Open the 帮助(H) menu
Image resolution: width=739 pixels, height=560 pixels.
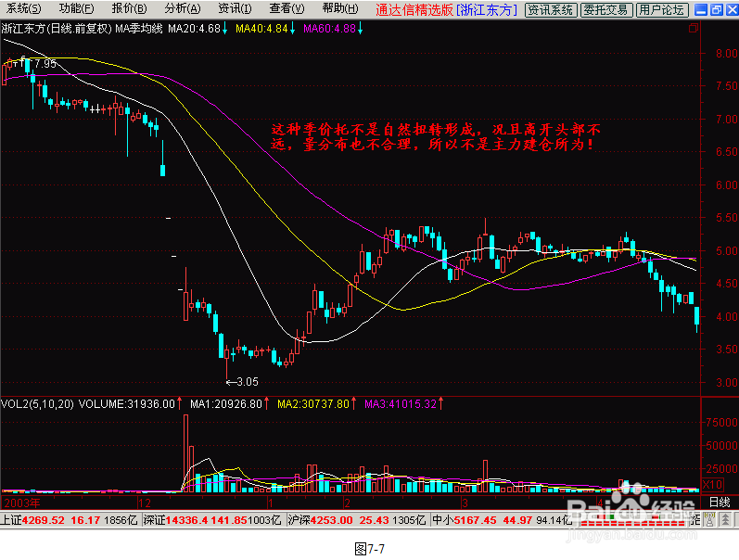coord(340,9)
